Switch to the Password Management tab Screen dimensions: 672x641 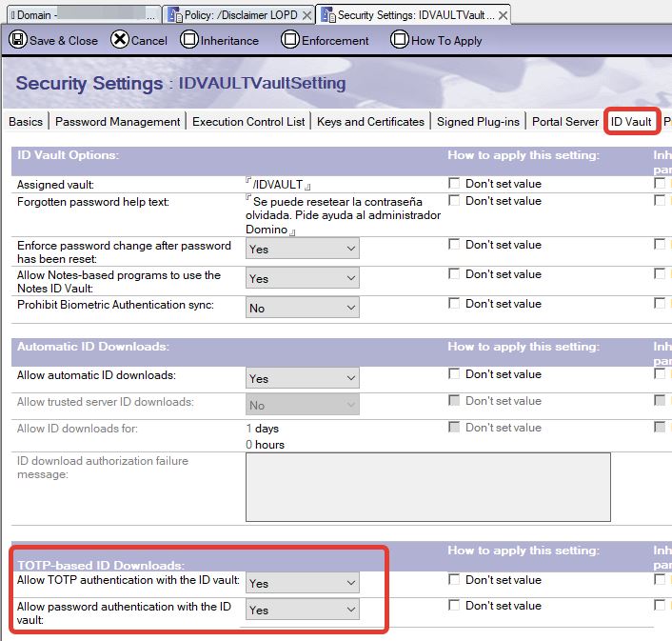[x=117, y=122]
